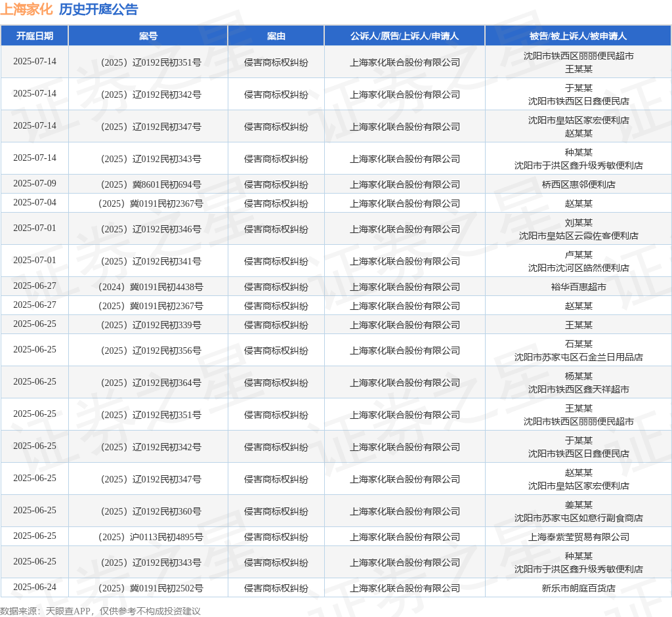This screenshot has height=617, width=672.
Task: Click case number 辽0192民初346号
Action: 151,229
